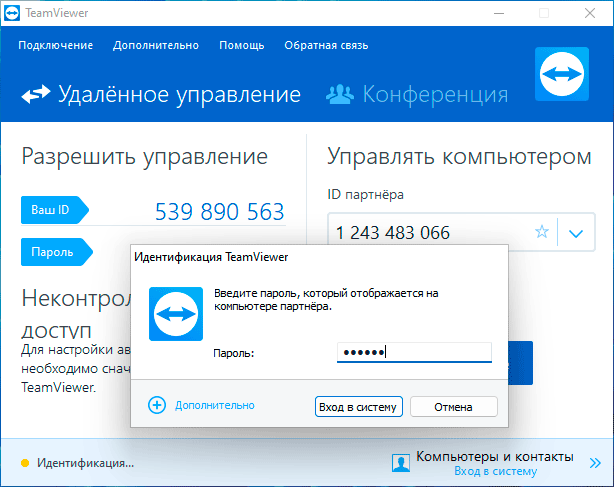
Task: Click the contact avatar icon in status bar
Action: 401,463
